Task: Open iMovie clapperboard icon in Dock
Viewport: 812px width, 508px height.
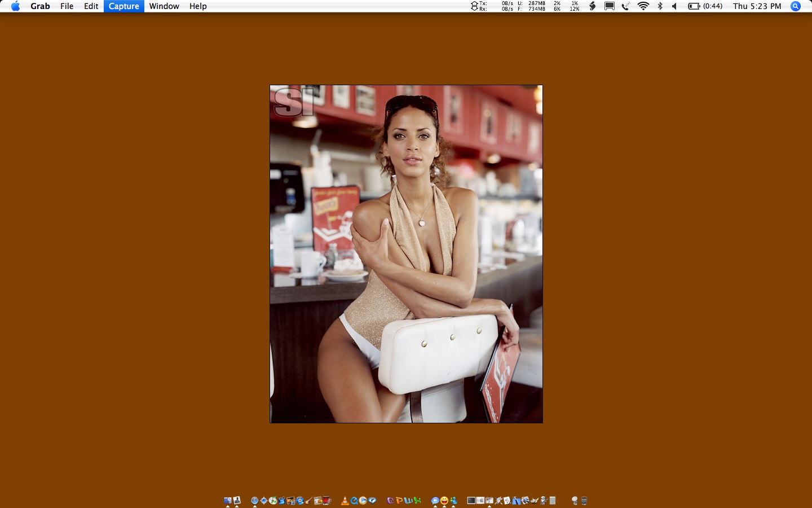Action: pyautogui.click(x=282, y=500)
